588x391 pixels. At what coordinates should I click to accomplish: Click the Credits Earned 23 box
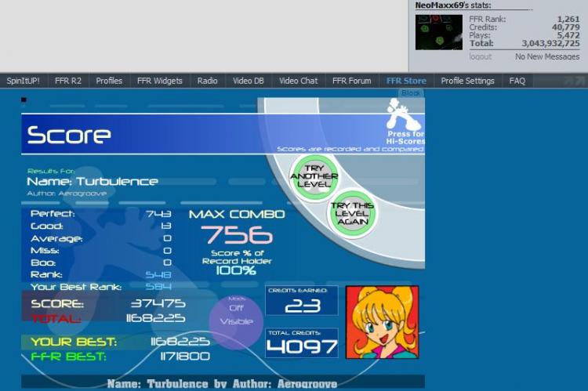coord(302,301)
